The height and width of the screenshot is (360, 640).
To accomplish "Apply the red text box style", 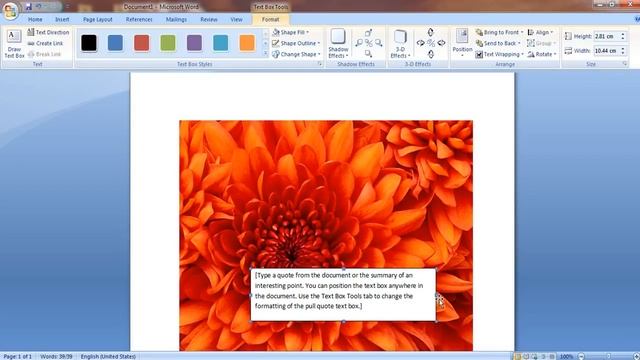I will point(142,43).
